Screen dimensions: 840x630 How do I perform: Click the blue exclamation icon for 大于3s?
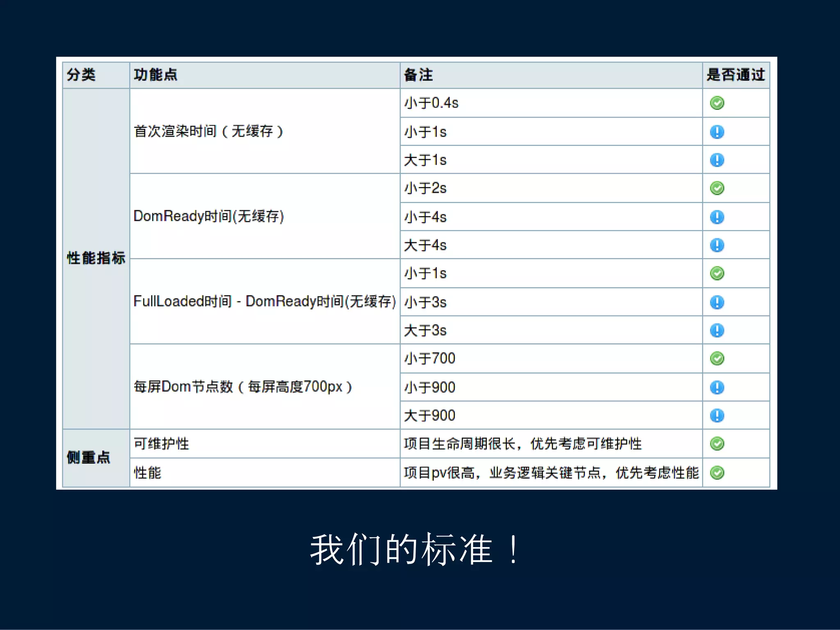[717, 330]
